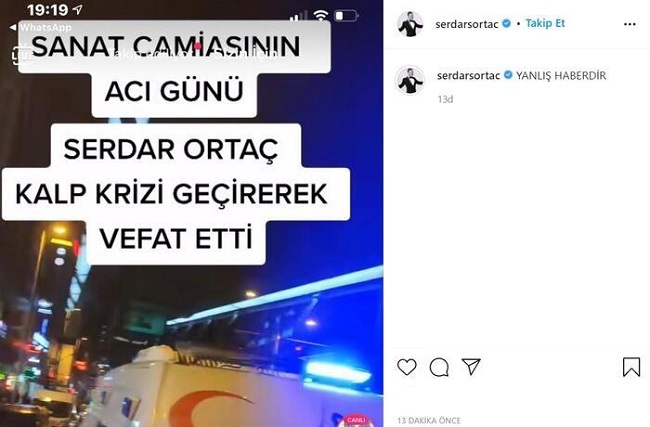Click the verified badge beside header username
This screenshot has height=427, width=650.
506,24
